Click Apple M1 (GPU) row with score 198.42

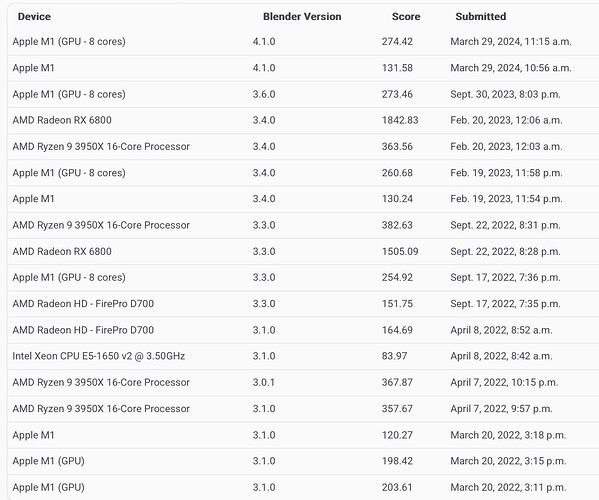coord(303,461)
